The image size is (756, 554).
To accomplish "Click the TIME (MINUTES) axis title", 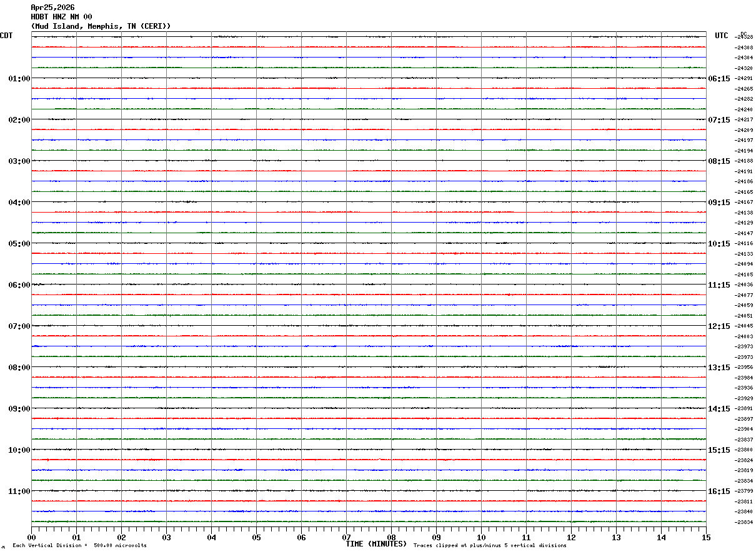I will click(376, 544).
